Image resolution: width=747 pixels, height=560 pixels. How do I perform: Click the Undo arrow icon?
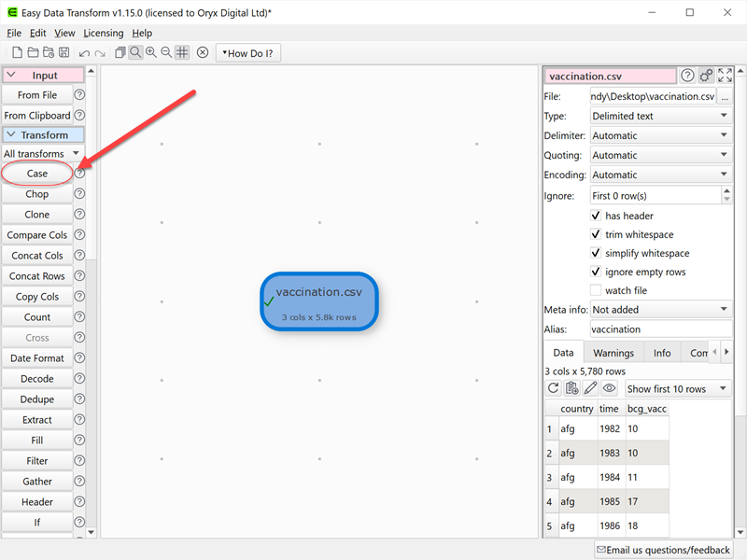point(85,53)
